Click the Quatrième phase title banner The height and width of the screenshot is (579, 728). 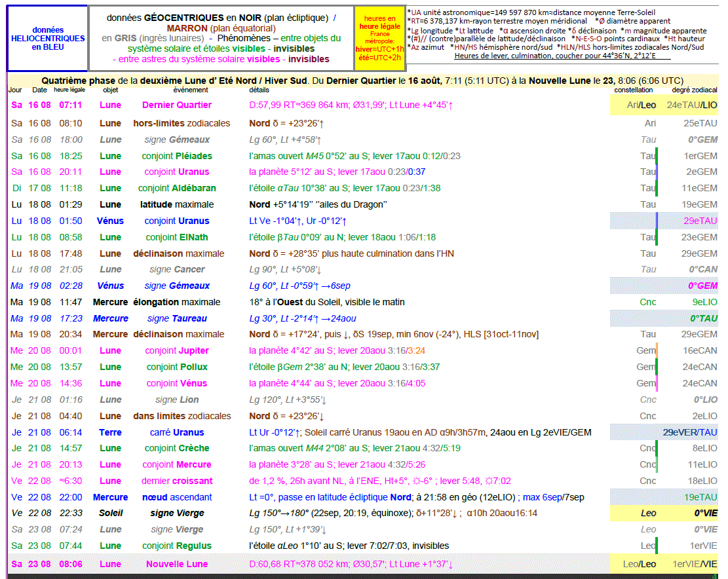click(x=362, y=81)
